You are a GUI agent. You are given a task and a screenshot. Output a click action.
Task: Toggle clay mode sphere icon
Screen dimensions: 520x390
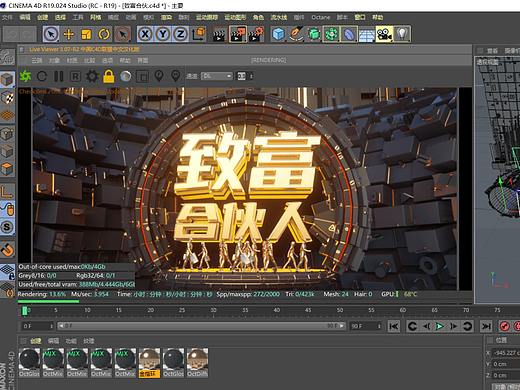(x=126, y=76)
